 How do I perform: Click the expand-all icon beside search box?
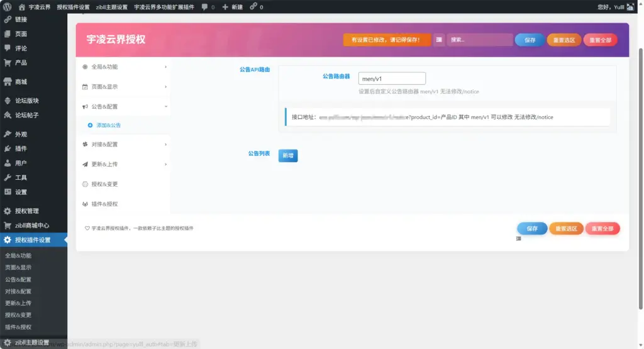coord(439,40)
